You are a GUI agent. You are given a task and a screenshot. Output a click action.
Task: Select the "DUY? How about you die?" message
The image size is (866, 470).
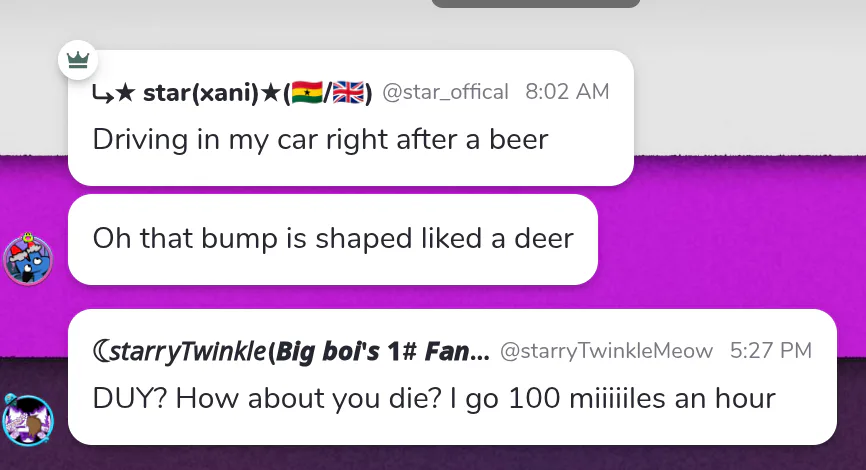434,398
